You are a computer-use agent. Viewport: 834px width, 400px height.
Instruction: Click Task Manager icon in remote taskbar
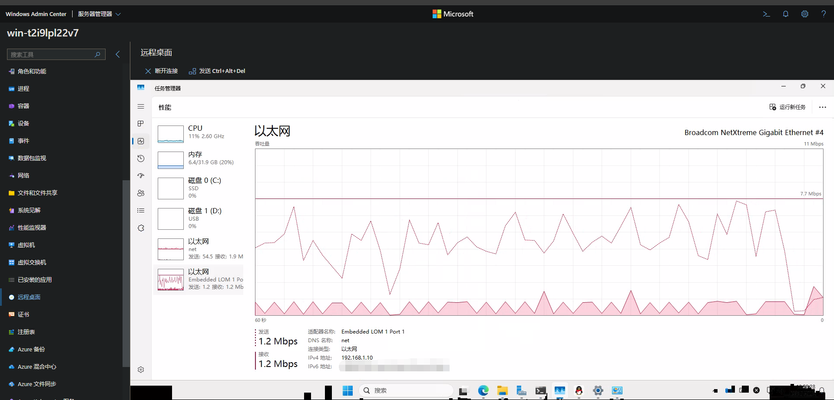coord(560,390)
